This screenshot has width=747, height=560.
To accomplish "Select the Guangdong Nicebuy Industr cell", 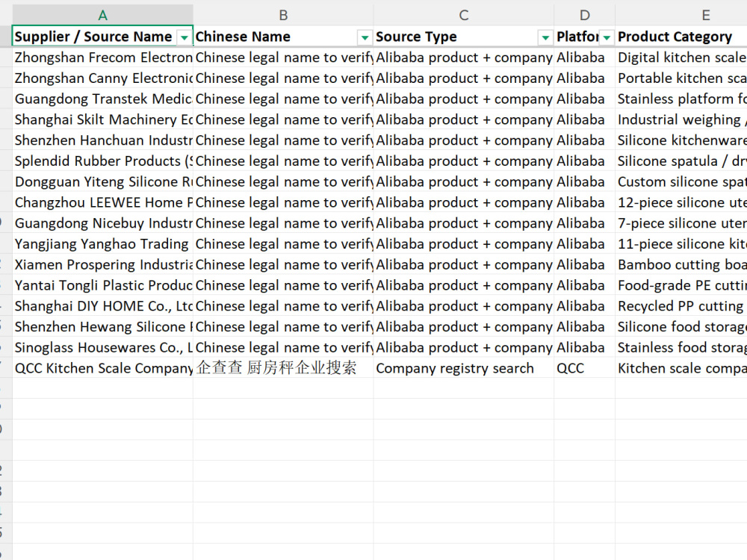I will tap(103, 223).
